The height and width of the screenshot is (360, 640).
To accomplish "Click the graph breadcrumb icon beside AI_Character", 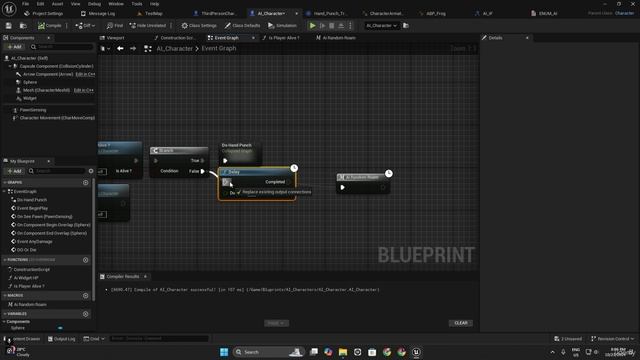I will point(148,49).
